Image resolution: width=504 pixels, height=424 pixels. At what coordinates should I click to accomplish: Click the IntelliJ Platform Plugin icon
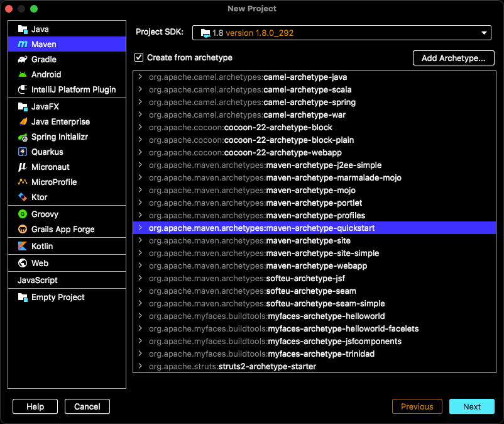pyautogui.click(x=23, y=89)
